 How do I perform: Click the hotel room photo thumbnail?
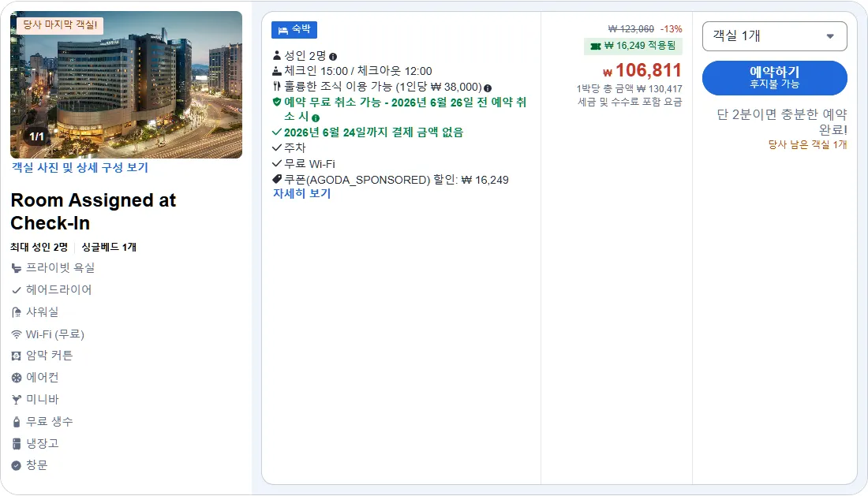[126, 84]
